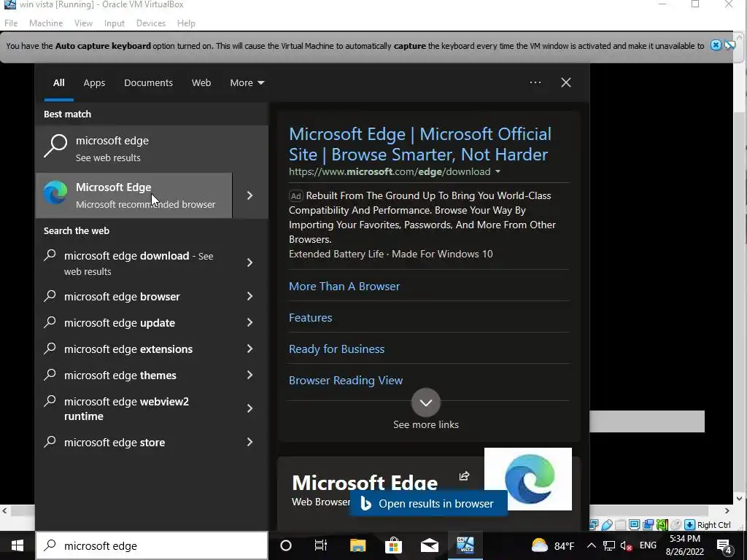
Task: Click the VirtualBox USB devices status icon
Action: [x=607, y=525]
